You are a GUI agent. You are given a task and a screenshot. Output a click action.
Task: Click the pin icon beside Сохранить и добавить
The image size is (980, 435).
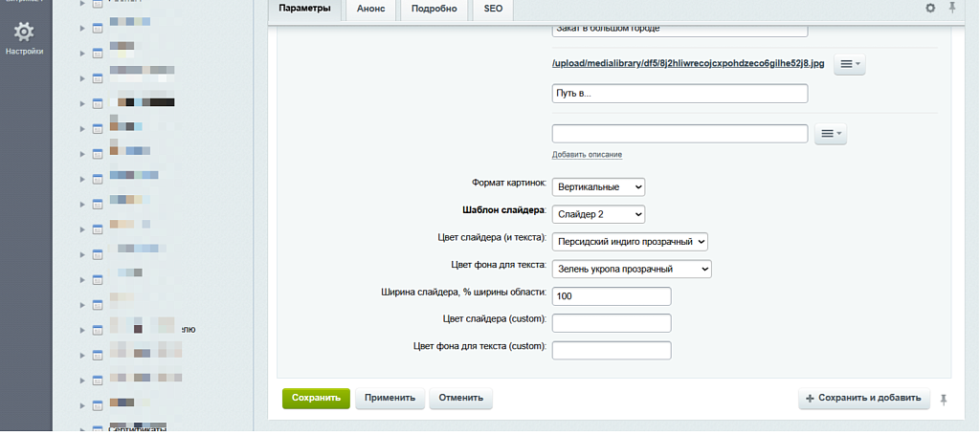click(x=945, y=398)
